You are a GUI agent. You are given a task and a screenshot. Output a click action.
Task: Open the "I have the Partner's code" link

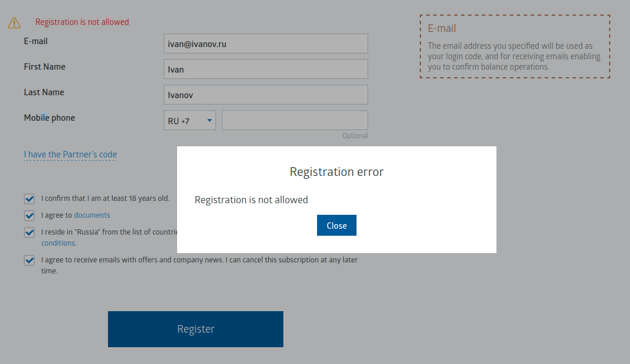pyautogui.click(x=70, y=154)
